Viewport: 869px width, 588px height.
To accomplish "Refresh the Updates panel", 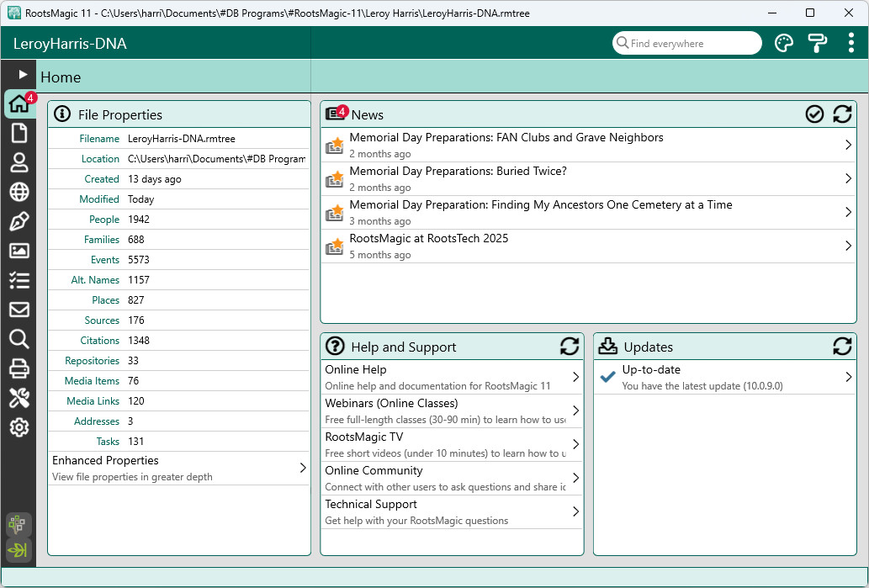I will tap(842, 347).
